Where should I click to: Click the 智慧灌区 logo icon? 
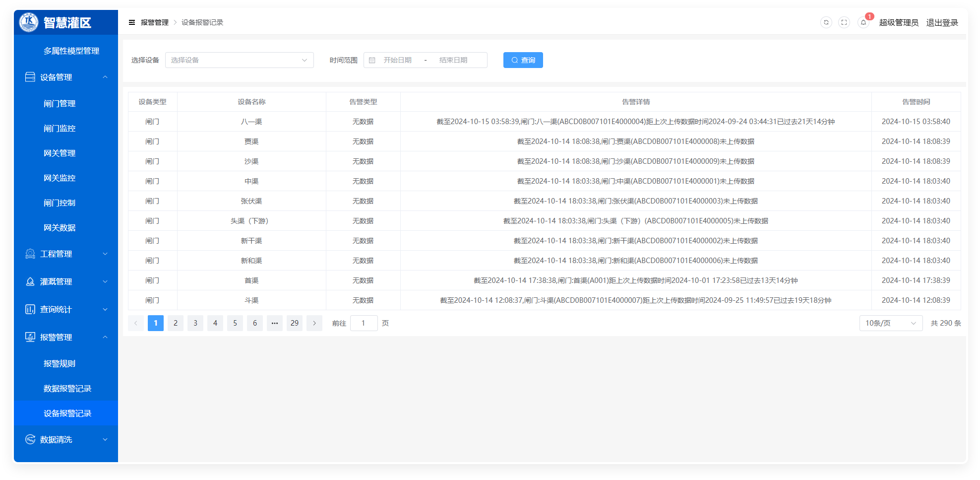pos(29,22)
